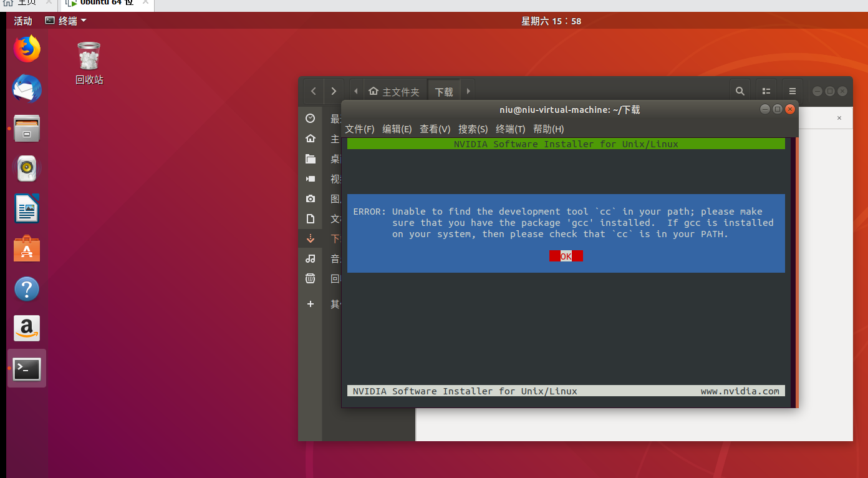
Task: Expand the 终端 app menu in top bar
Action: (66, 21)
